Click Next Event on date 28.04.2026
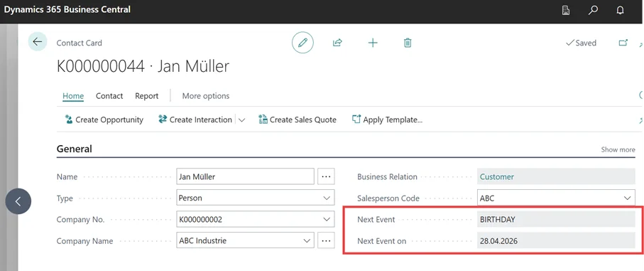Viewport: 644px width, 271px height. click(556, 240)
